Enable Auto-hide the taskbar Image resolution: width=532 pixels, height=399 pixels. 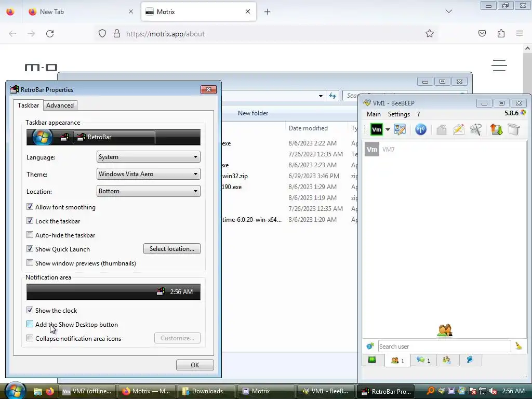[30, 235]
